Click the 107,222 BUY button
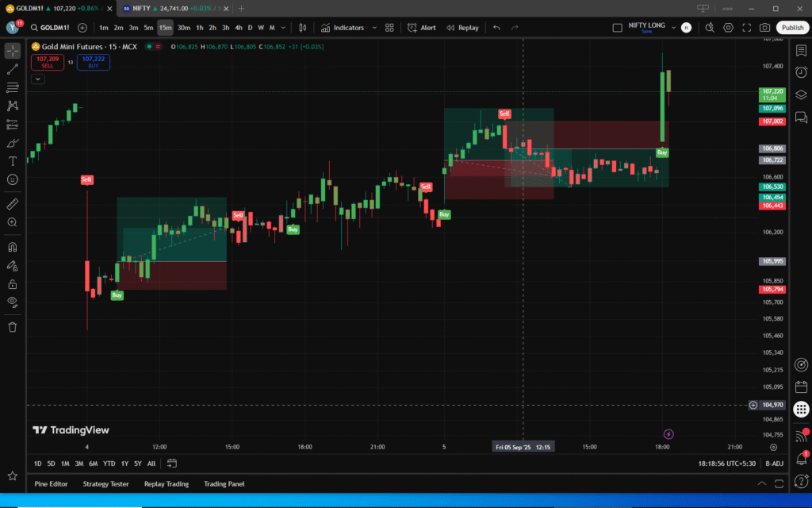 pyautogui.click(x=93, y=62)
